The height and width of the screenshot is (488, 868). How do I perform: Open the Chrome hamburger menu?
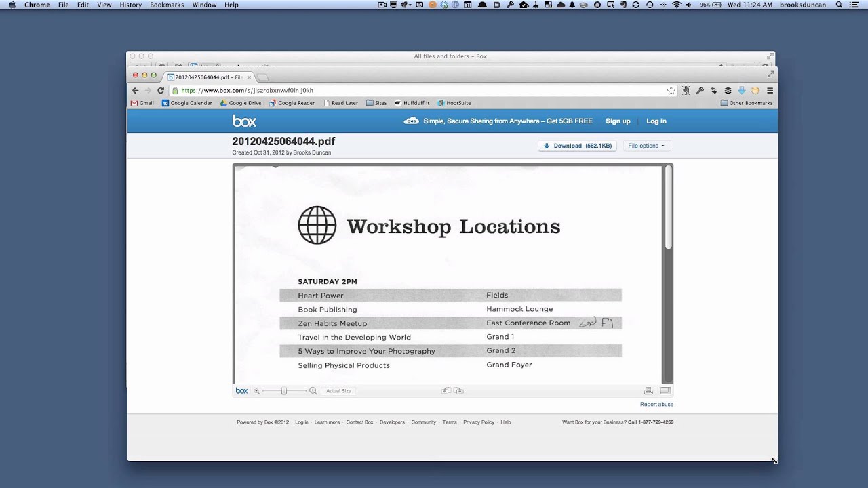click(x=770, y=90)
